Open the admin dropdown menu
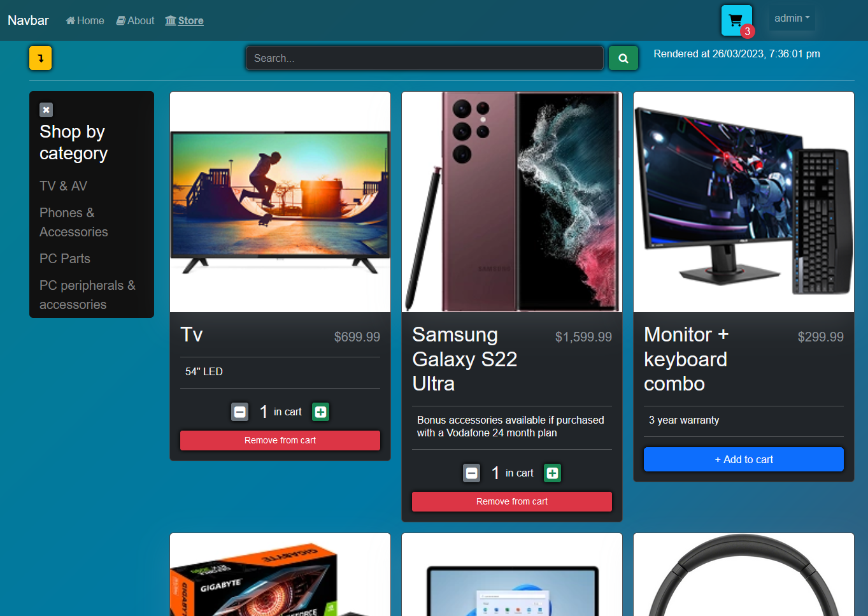 (792, 18)
